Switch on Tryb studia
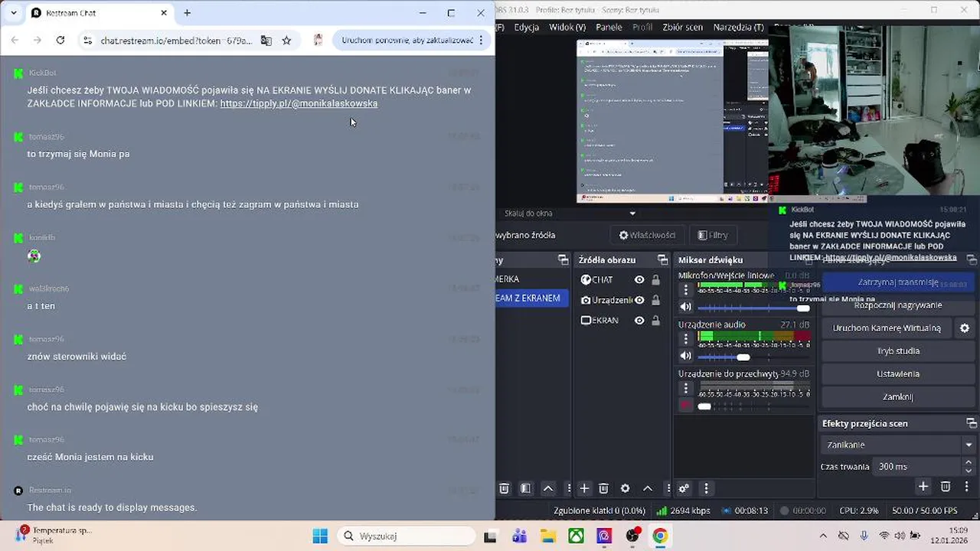 click(x=898, y=351)
